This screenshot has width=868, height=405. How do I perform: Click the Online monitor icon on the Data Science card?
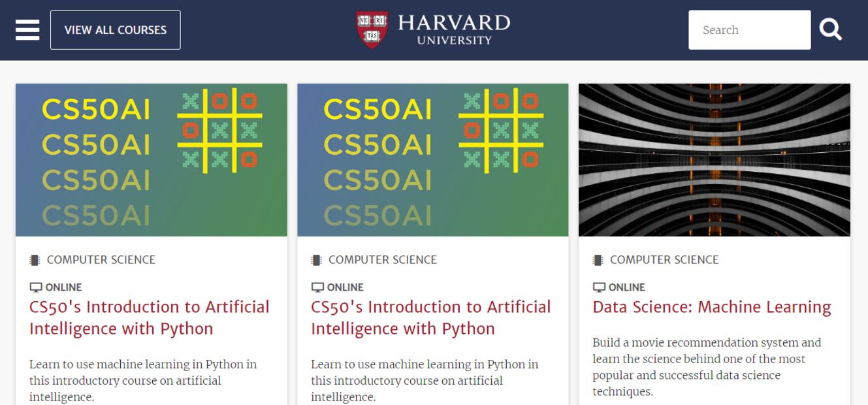click(x=599, y=287)
